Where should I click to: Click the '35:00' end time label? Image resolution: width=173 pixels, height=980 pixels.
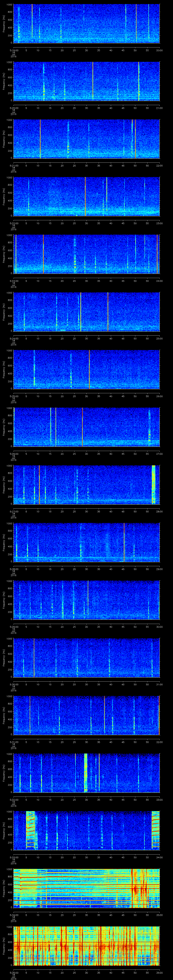point(159,915)
